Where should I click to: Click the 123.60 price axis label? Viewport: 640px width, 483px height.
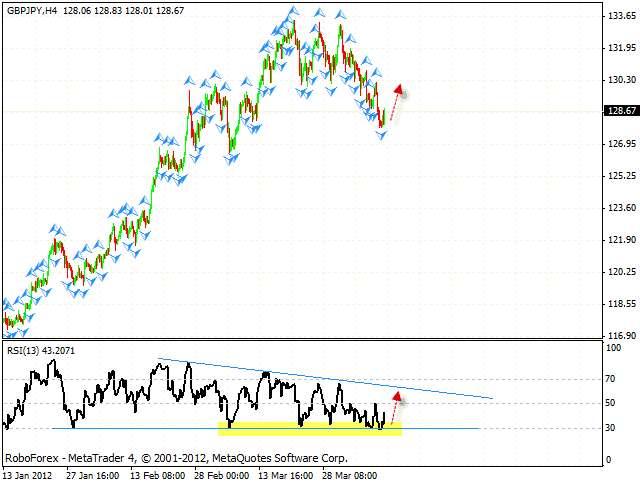pos(622,208)
